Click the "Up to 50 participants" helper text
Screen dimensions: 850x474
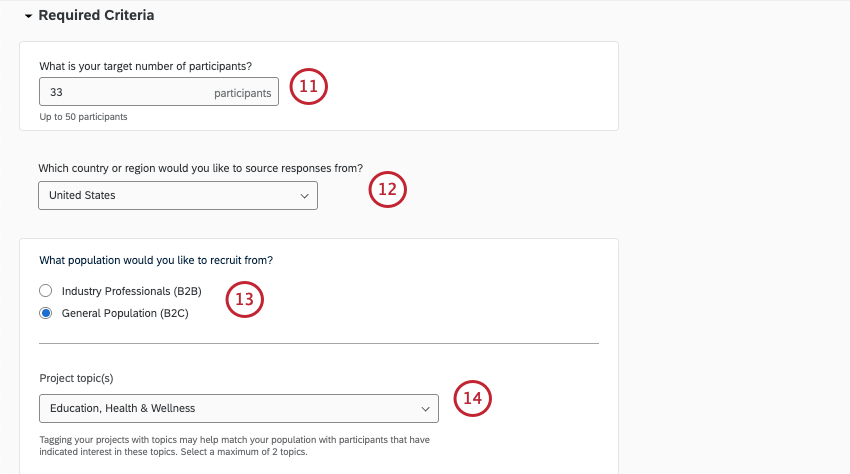point(84,117)
